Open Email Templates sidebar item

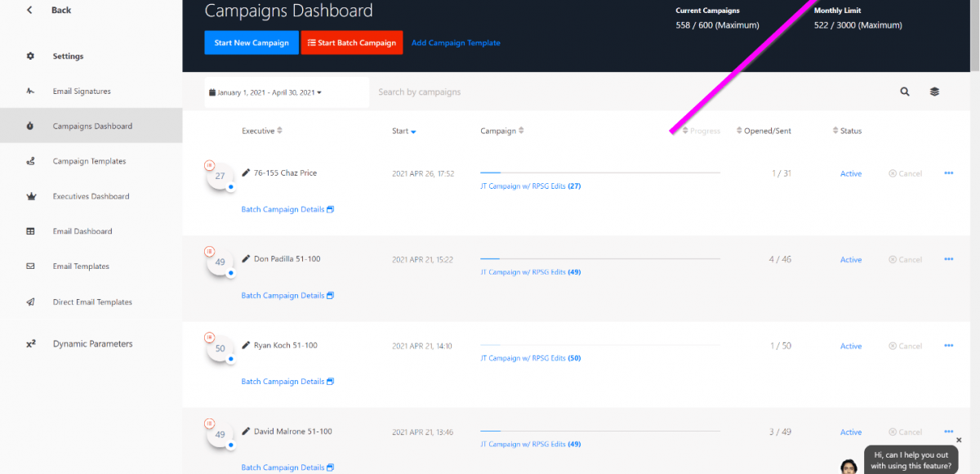[81, 266]
